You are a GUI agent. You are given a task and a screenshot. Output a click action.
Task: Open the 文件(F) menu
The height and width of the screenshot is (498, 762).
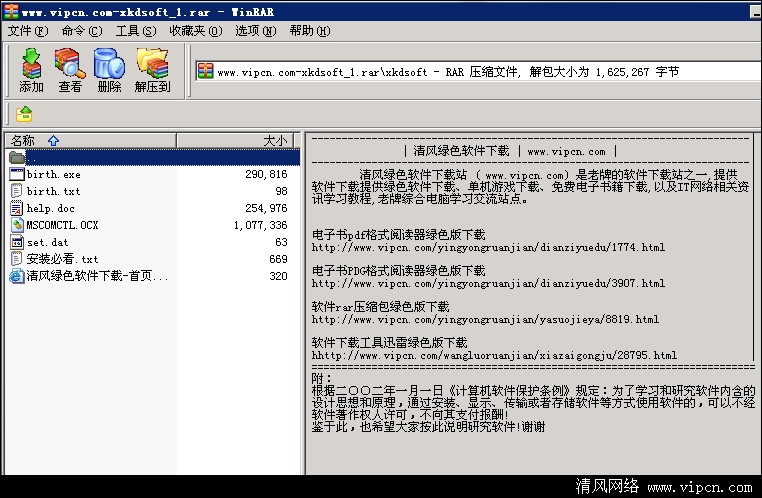click(x=28, y=31)
